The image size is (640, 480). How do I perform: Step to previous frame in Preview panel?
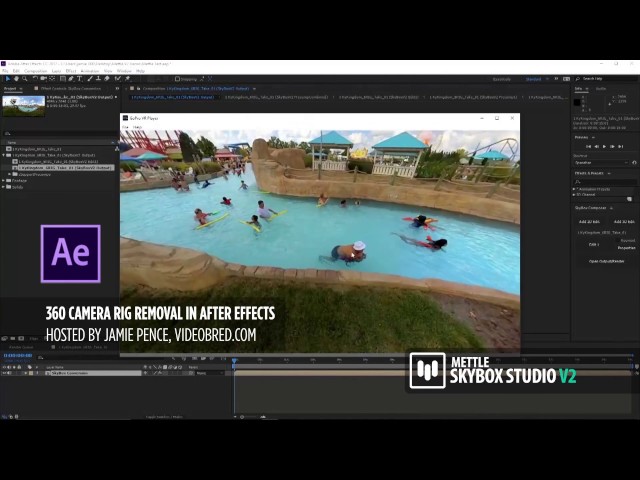(596, 147)
